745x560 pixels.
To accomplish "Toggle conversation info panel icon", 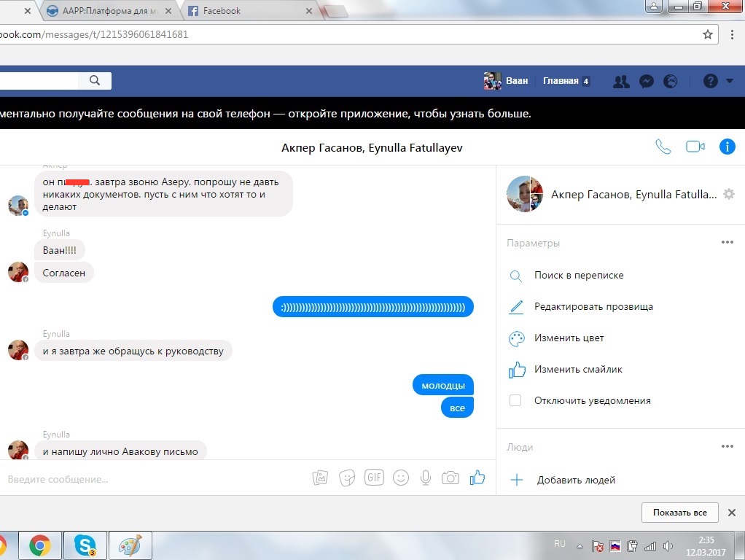I will (727, 147).
